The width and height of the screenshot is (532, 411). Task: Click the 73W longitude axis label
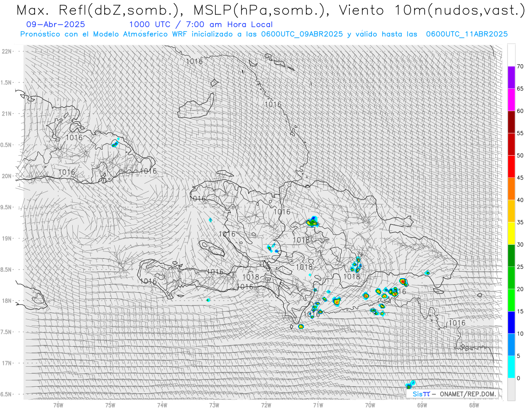(x=214, y=405)
